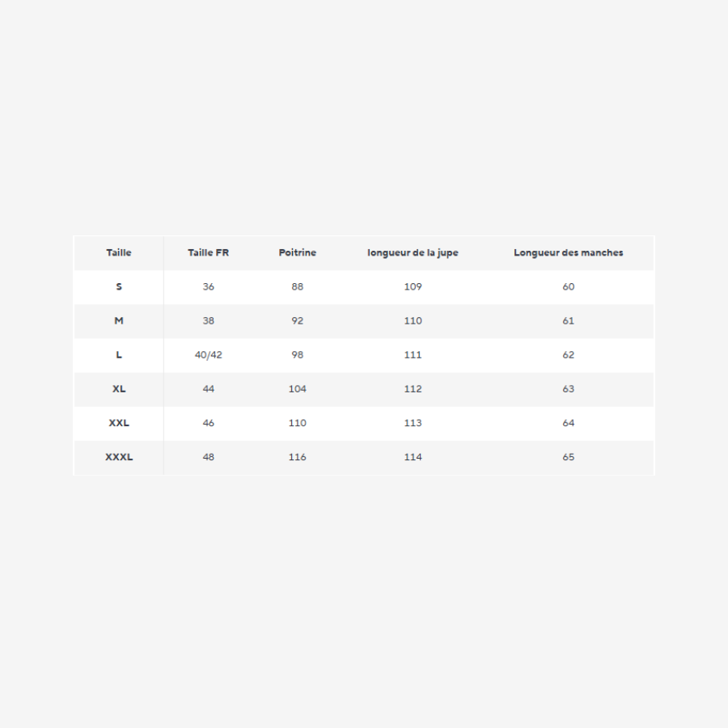Screen dimensions: 728x728
Task: Select the XXXL size row label
Action: [119, 457]
